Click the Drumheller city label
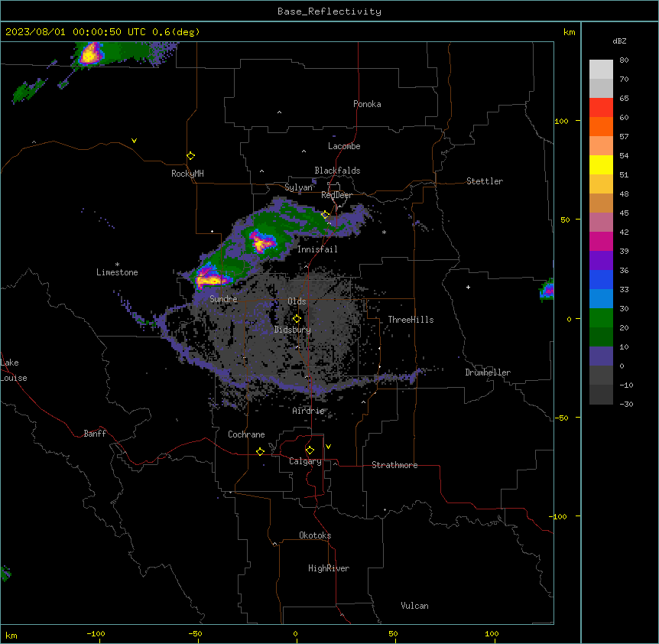Screen dimensions: 659x644 (488, 372)
